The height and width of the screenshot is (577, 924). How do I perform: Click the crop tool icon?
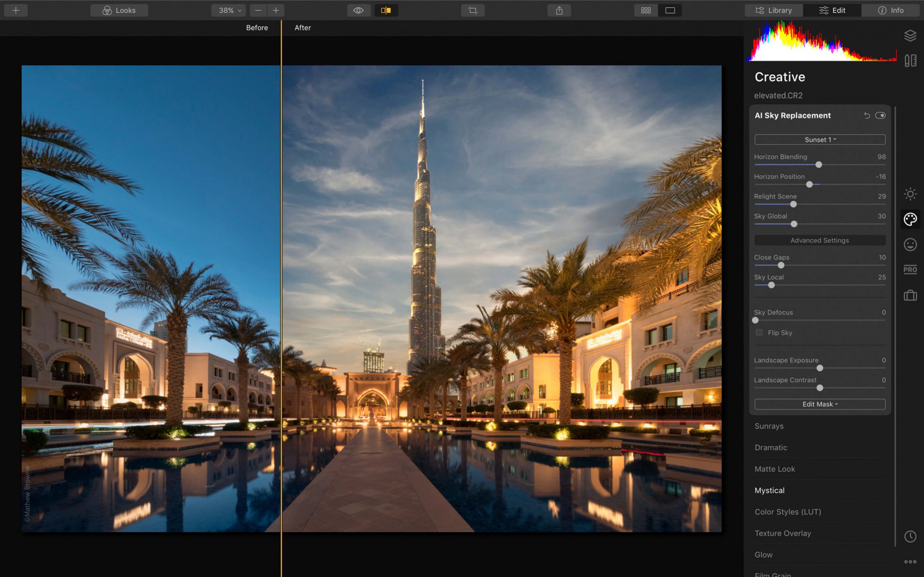tap(473, 10)
